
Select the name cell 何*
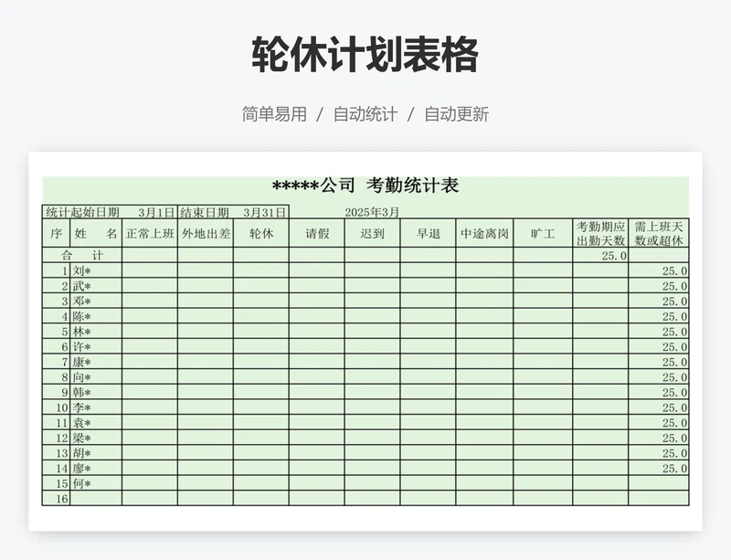pos(96,483)
